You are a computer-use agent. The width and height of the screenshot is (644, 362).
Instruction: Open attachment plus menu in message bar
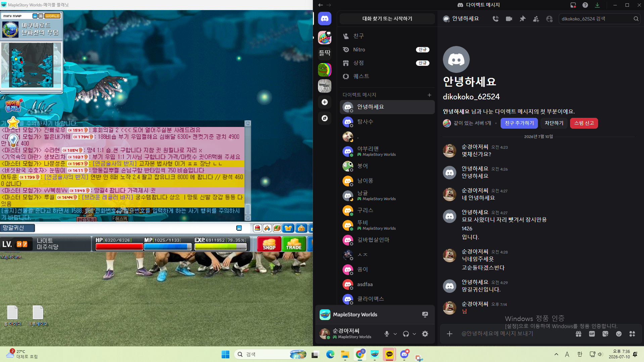[450, 334]
